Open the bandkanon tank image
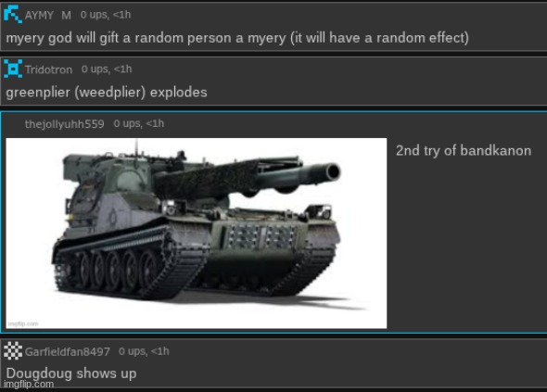 tap(197, 233)
